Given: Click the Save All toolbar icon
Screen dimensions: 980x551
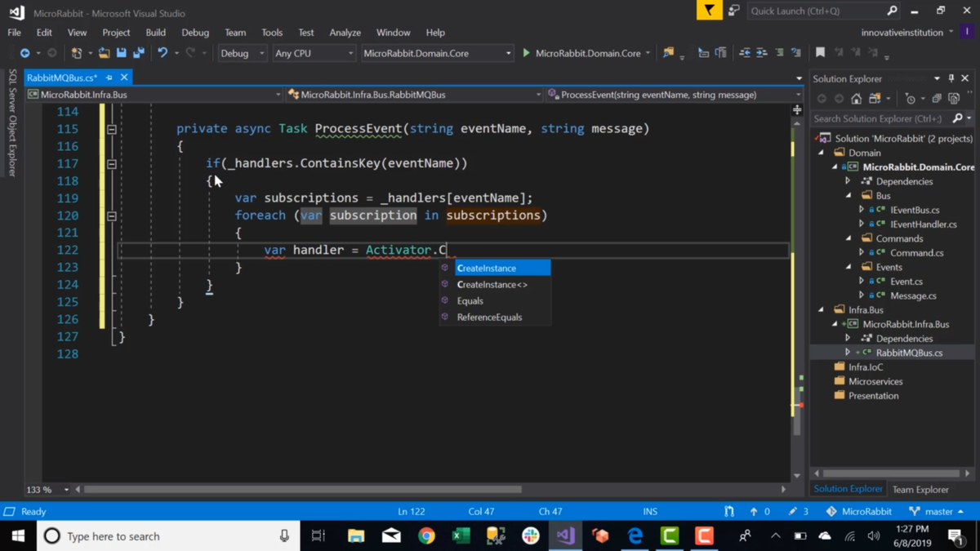Looking at the screenshot, I should tap(139, 53).
